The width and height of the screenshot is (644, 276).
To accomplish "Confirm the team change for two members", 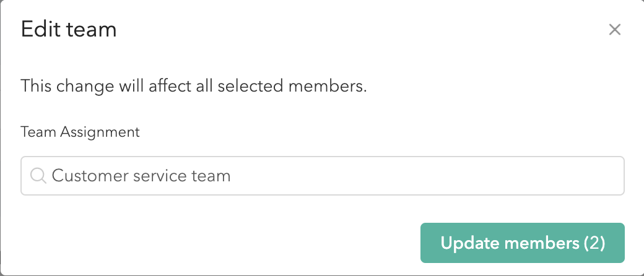I will coord(523,243).
